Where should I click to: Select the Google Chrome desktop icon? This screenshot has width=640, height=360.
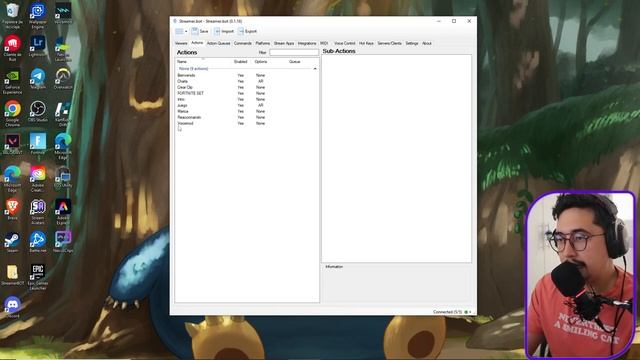coord(12,113)
